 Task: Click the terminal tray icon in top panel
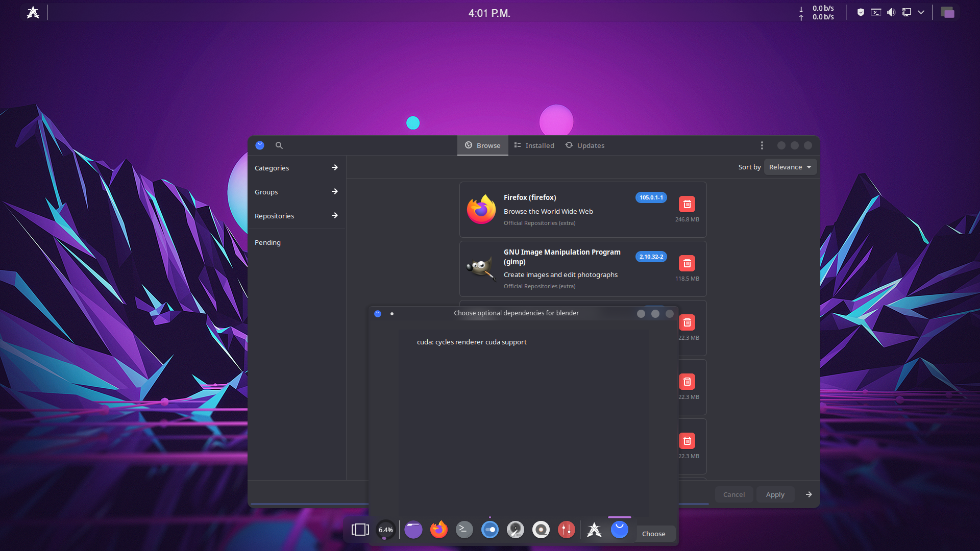coord(876,12)
